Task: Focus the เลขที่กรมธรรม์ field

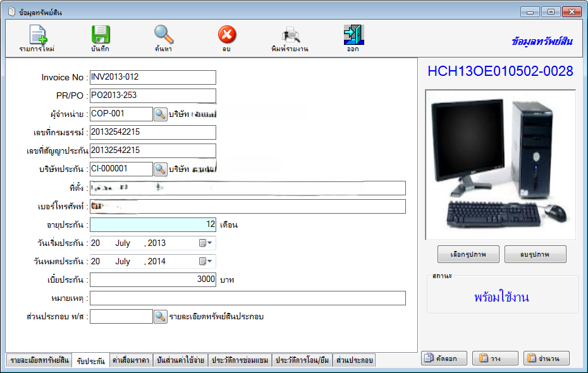Action: pos(153,132)
